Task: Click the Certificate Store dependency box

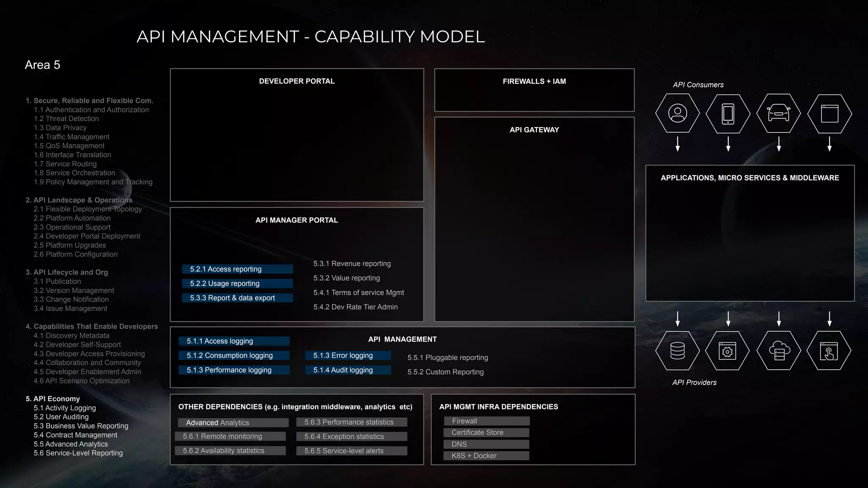Action: [x=487, y=433]
